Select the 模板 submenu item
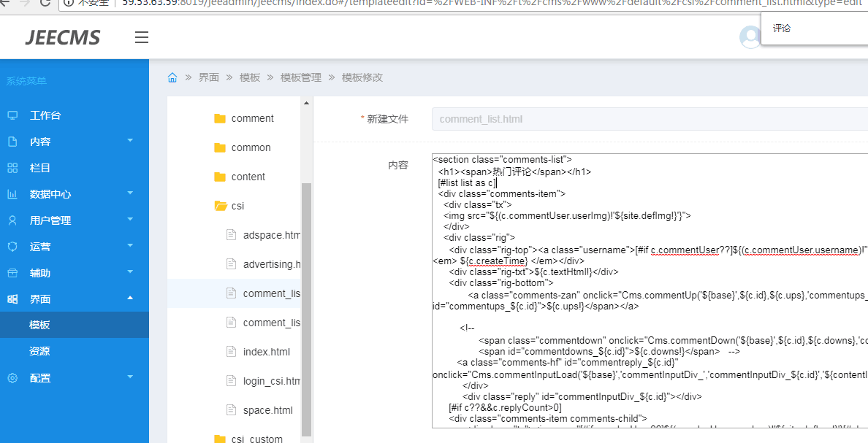868x443 pixels. 39,325
